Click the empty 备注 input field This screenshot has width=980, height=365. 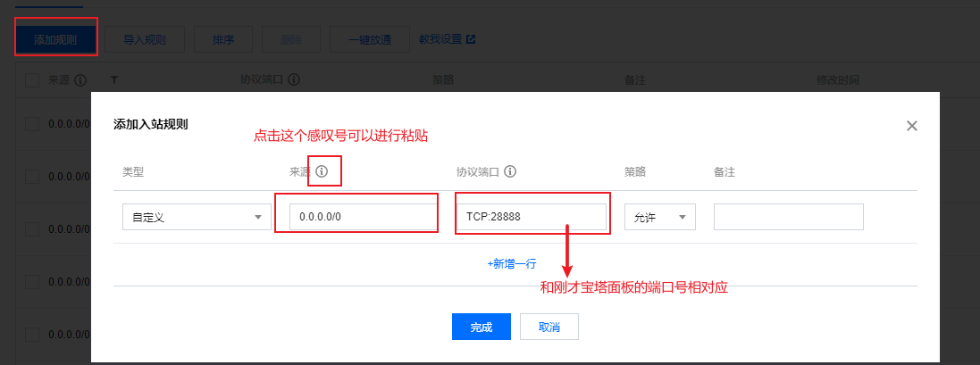point(789,217)
